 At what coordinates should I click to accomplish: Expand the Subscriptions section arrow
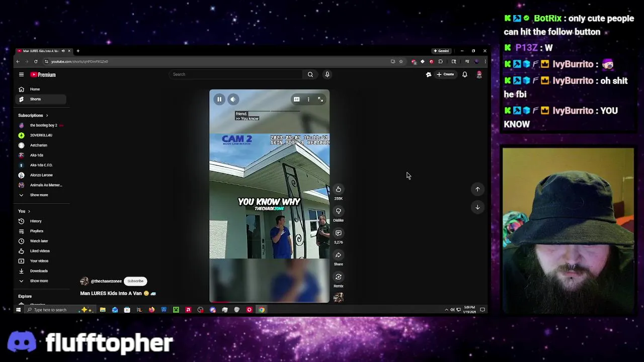pos(47,116)
